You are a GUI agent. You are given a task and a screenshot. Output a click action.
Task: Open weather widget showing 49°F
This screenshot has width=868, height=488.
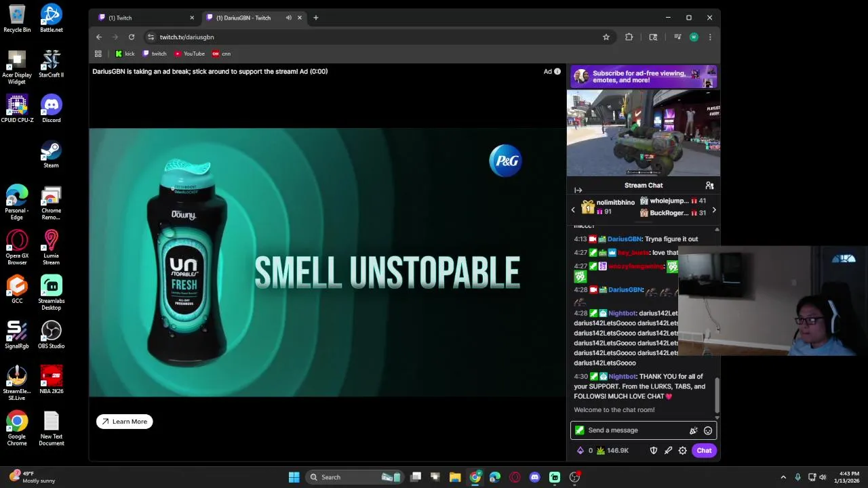[x=32, y=477]
